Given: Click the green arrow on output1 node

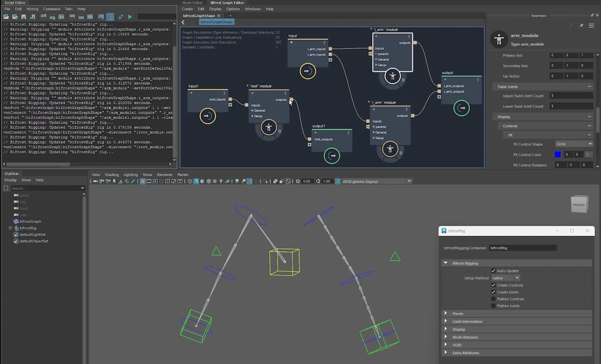Looking at the screenshot, I should 332,156.
